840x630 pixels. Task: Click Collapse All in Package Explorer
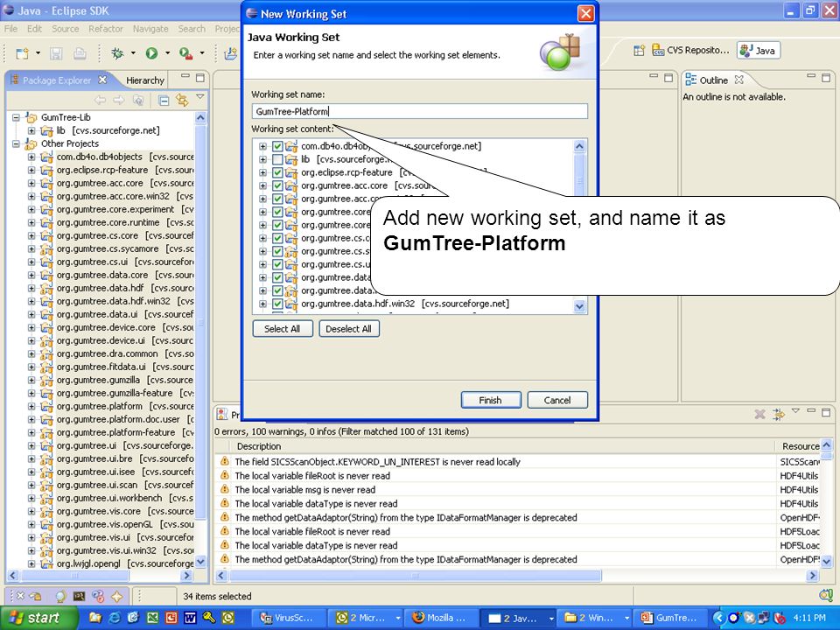[x=164, y=100]
